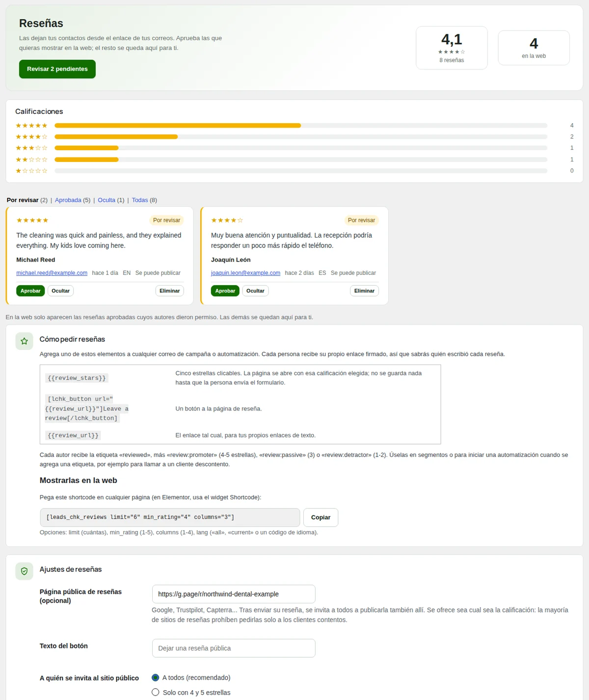Click the one-star row stars in Calificaciones

pyautogui.click(x=31, y=171)
